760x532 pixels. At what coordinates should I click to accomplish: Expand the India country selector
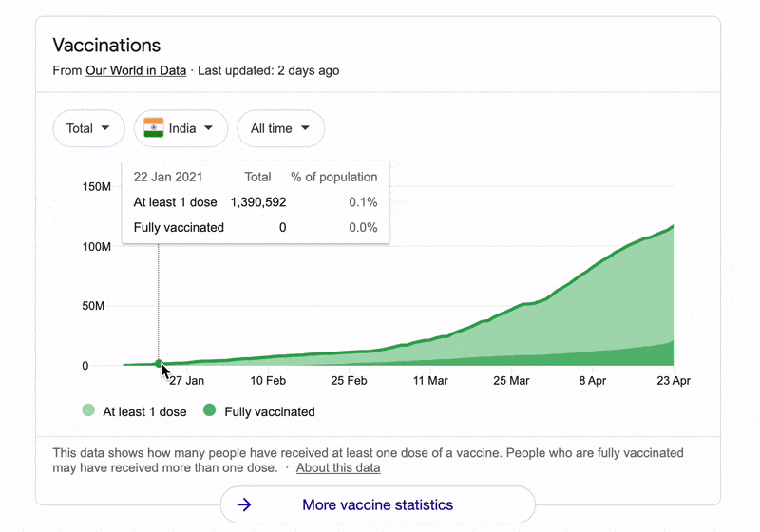[x=180, y=129]
